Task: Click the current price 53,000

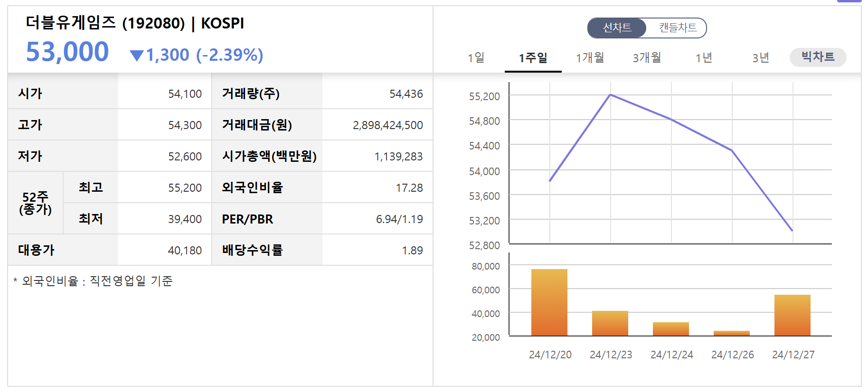Action: pos(67,52)
